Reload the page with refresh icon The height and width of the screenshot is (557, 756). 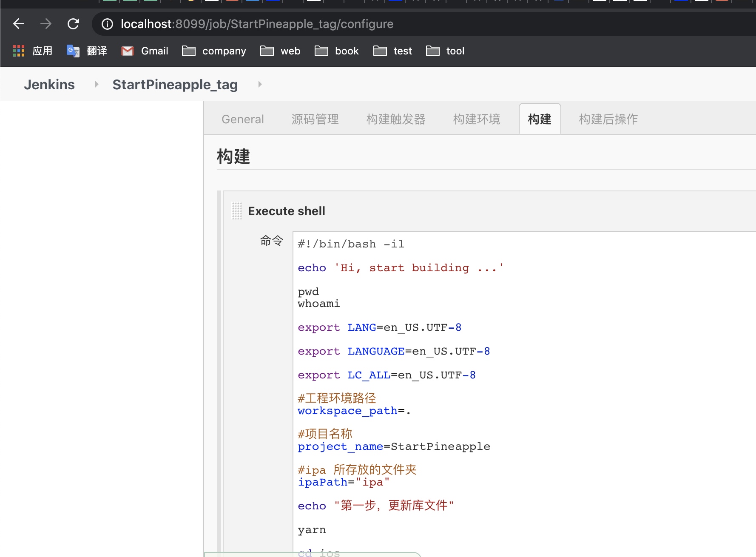click(73, 24)
